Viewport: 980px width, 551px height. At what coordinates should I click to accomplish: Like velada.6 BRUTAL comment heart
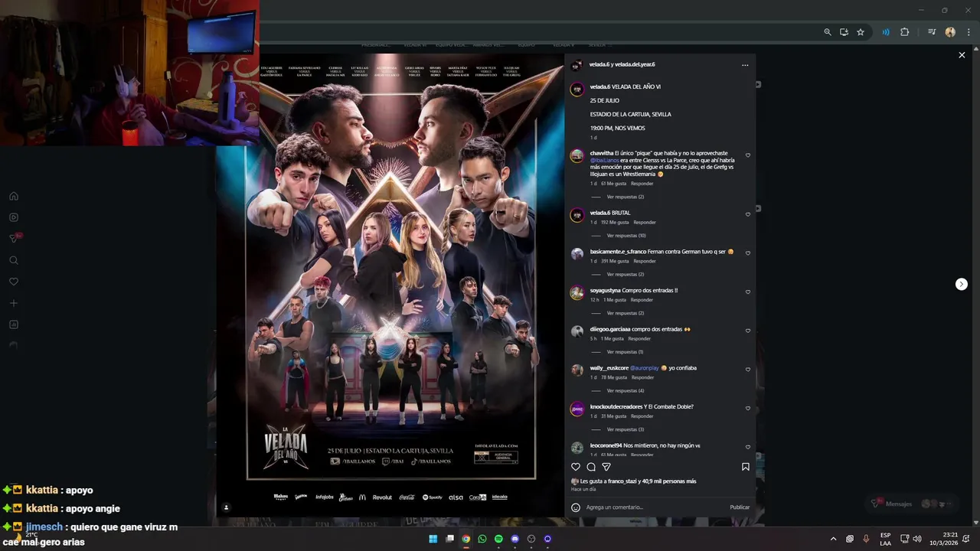pyautogui.click(x=748, y=214)
